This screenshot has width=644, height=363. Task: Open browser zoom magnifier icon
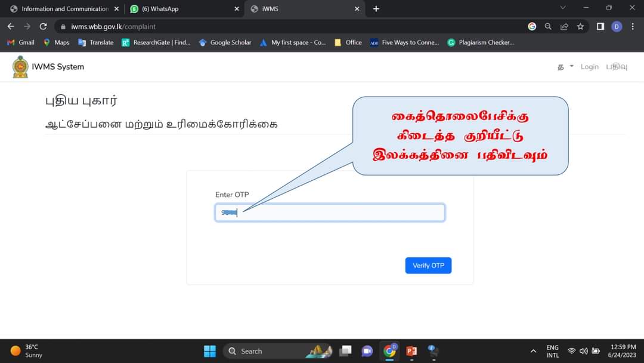coord(548,26)
